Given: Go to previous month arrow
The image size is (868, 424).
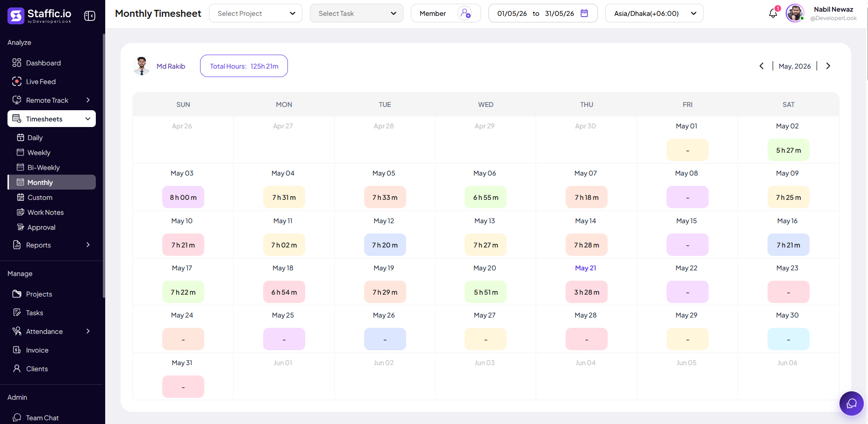Looking at the screenshot, I should click(x=761, y=66).
